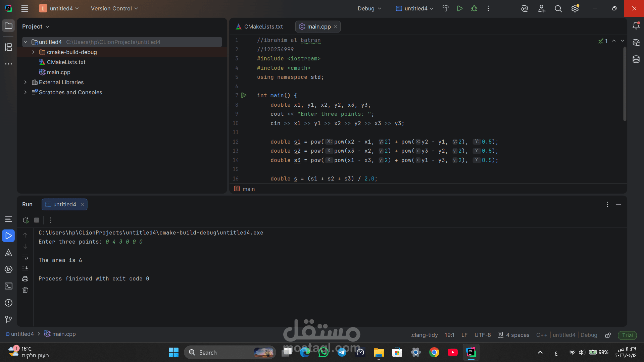
Task: Click the inspections widget checkmark
Action: click(603, 41)
